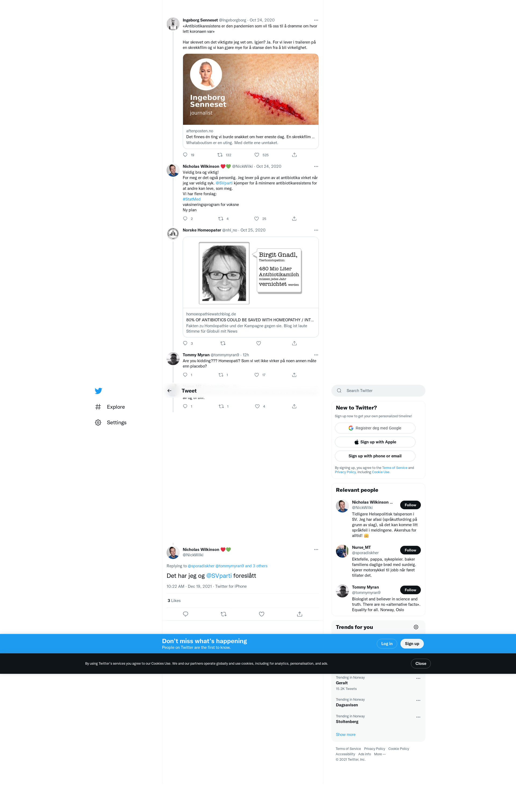This screenshot has height=812, width=516.
Task: Sign up with Apple
Action: point(375,442)
